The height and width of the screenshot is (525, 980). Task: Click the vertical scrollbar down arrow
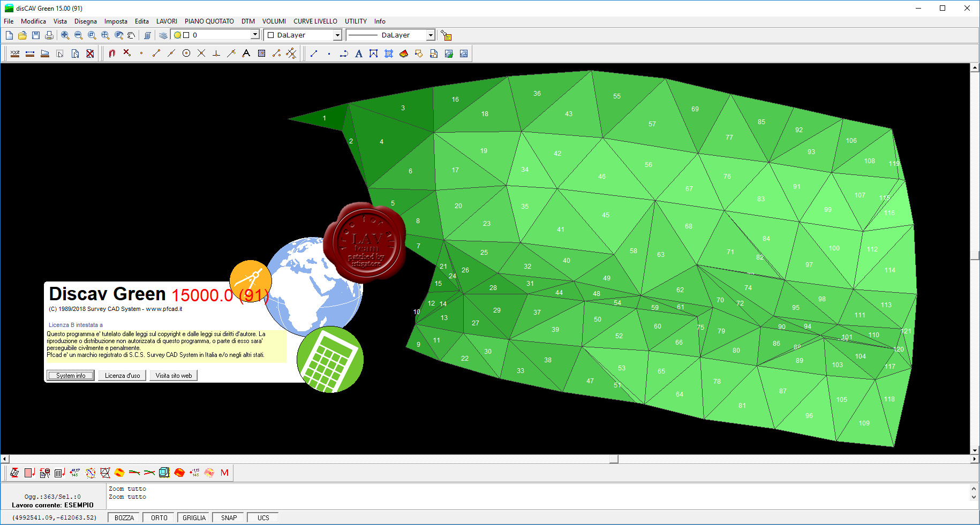[x=975, y=451]
